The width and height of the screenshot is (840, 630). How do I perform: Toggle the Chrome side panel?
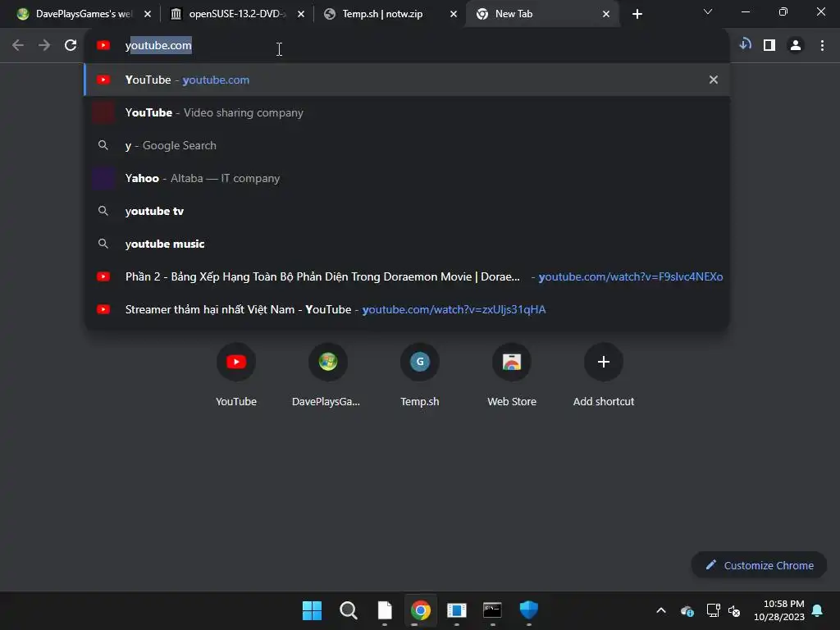pos(769,45)
